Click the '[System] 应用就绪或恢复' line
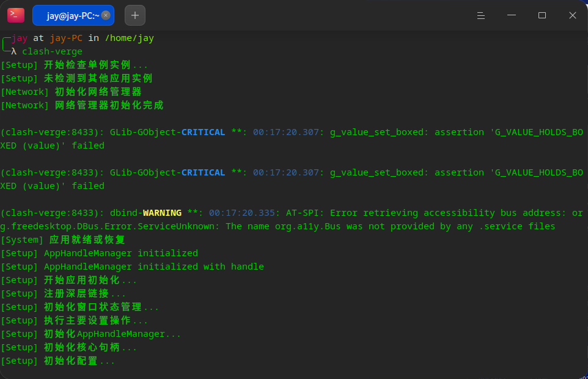588x379 pixels. [62, 240]
